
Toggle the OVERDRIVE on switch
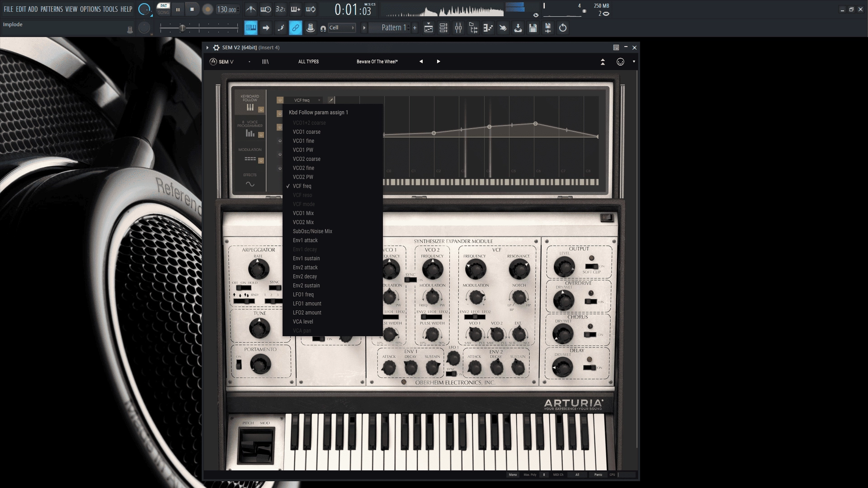click(591, 301)
